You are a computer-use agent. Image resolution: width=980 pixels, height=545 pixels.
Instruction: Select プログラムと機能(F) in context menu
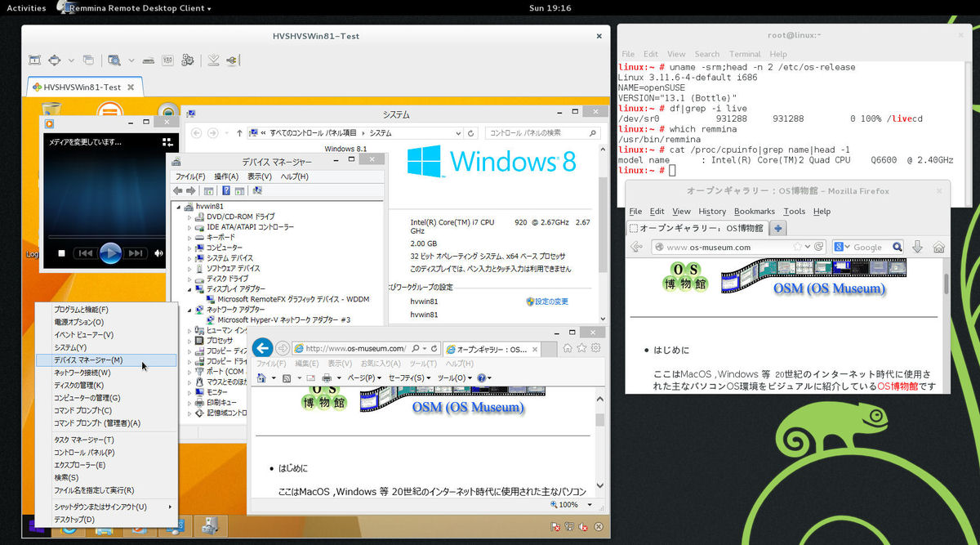[x=81, y=310]
